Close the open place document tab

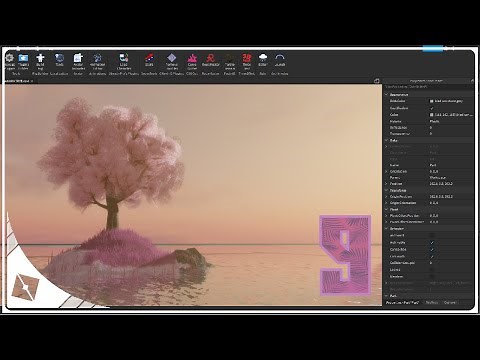click(32, 81)
